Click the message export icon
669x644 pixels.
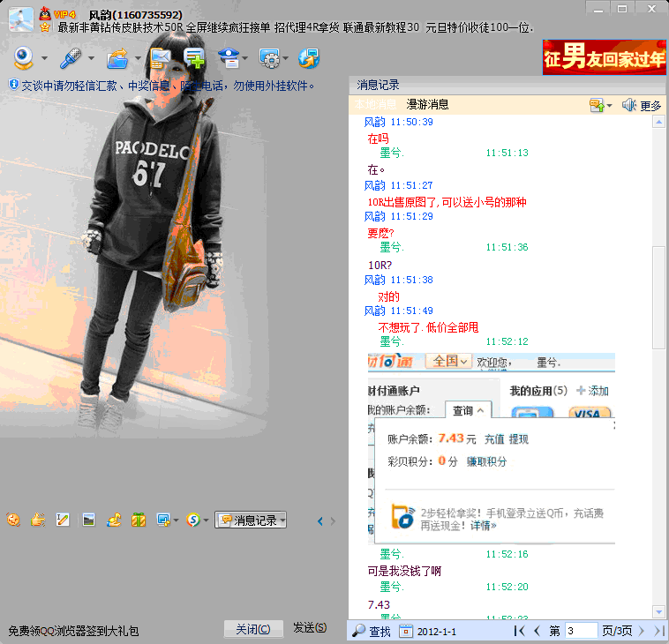click(x=597, y=105)
